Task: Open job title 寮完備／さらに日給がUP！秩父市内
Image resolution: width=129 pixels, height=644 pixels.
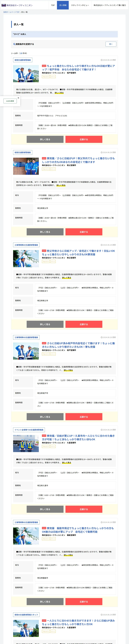Action: coord(78,160)
